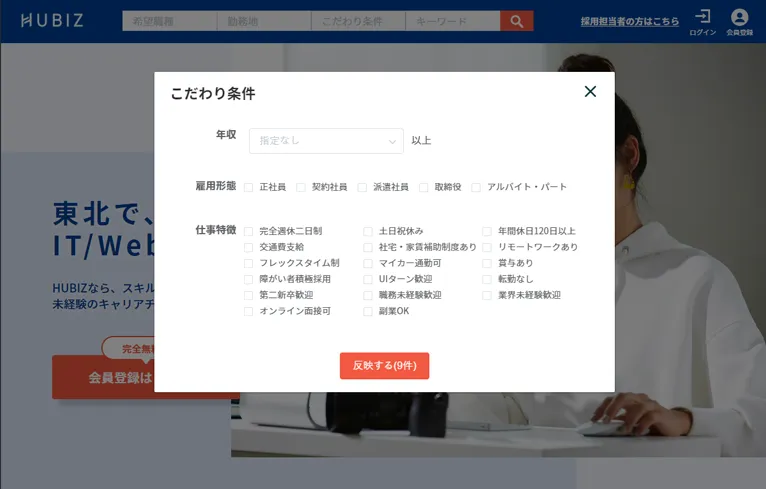Click the 会員登録は button behind the dialog
Screen dimensions: 766x489
pos(103,377)
